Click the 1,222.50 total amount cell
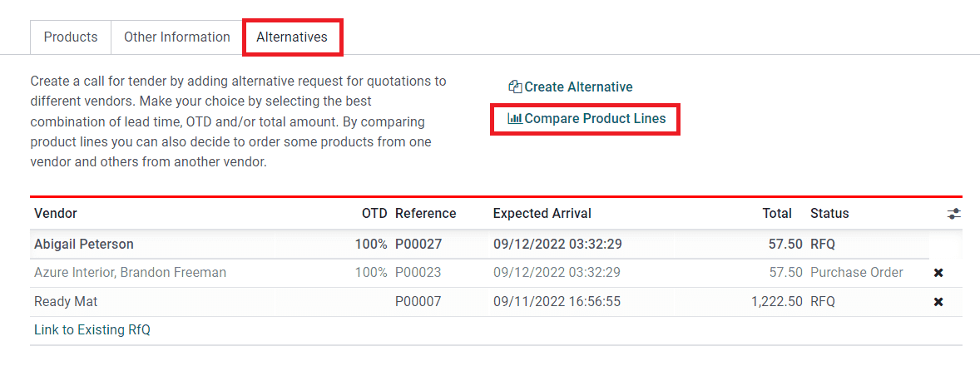The image size is (980, 366). [x=776, y=302]
